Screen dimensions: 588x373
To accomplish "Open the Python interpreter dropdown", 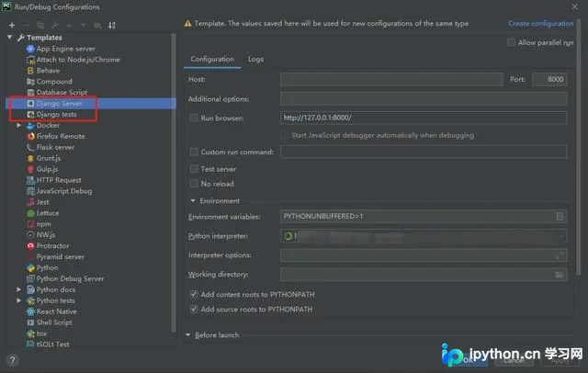I will [x=424, y=236].
